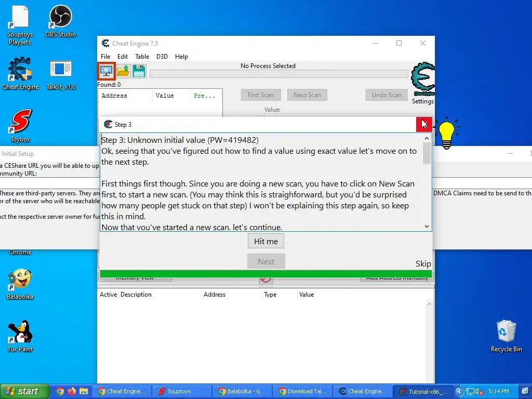This screenshot has height=399, width=532.
Task: Open Talk It_v1.0 desktop icon
Action: 61,75
